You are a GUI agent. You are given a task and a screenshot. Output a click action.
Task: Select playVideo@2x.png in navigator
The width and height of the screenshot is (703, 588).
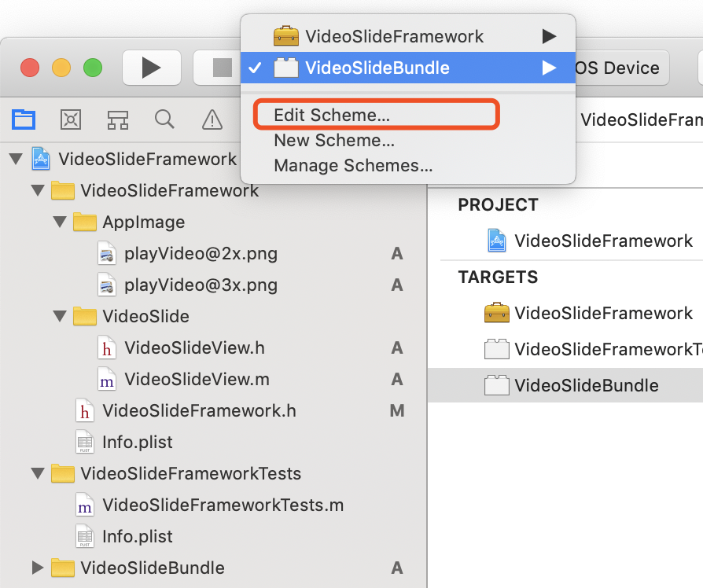[201, 254]
